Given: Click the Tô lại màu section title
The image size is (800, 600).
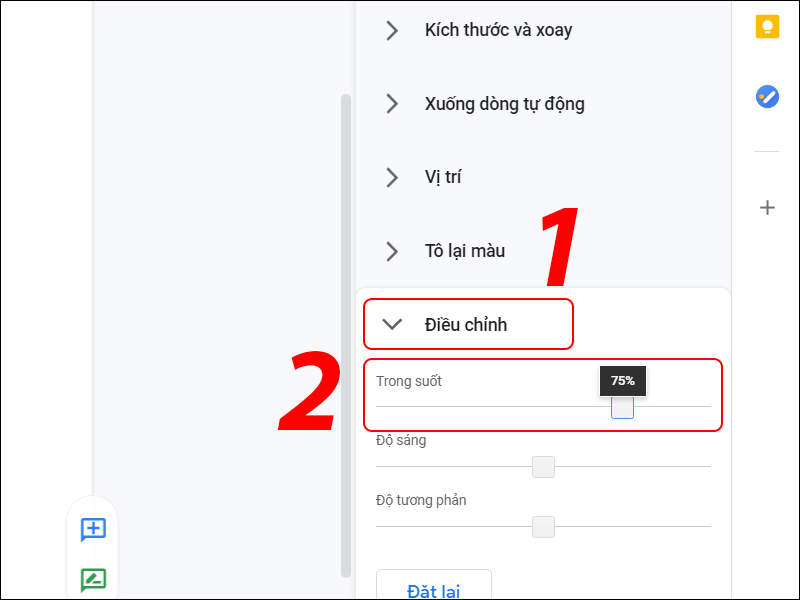Looking at the screenshot, I should (465, 251).
